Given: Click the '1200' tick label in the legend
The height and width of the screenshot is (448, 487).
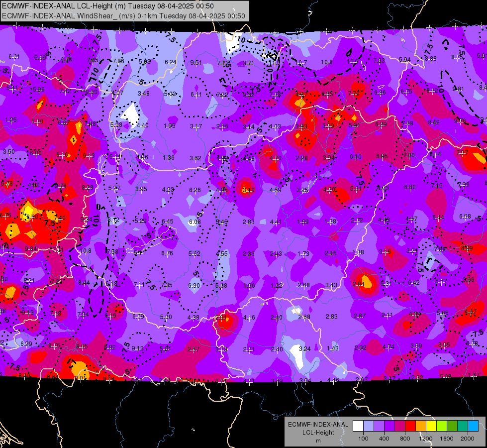Looking at the screenshot, I should [426, 439].
